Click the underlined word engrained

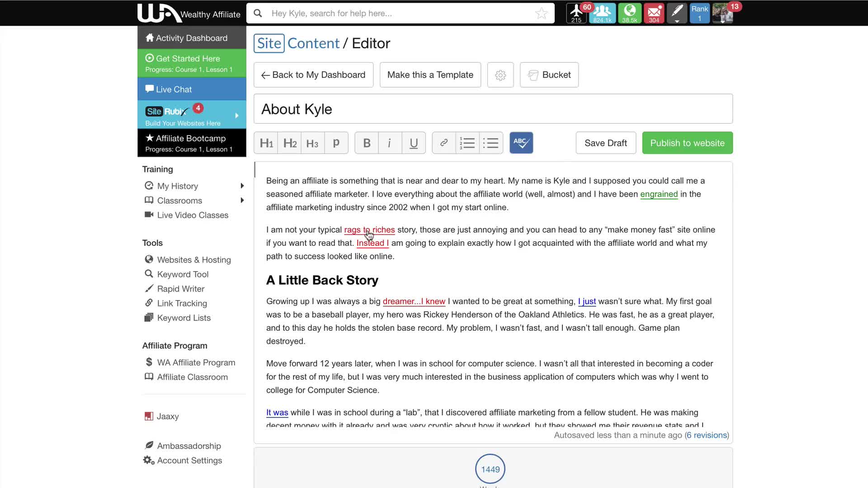pyautogui.click(x=659, y=194)
